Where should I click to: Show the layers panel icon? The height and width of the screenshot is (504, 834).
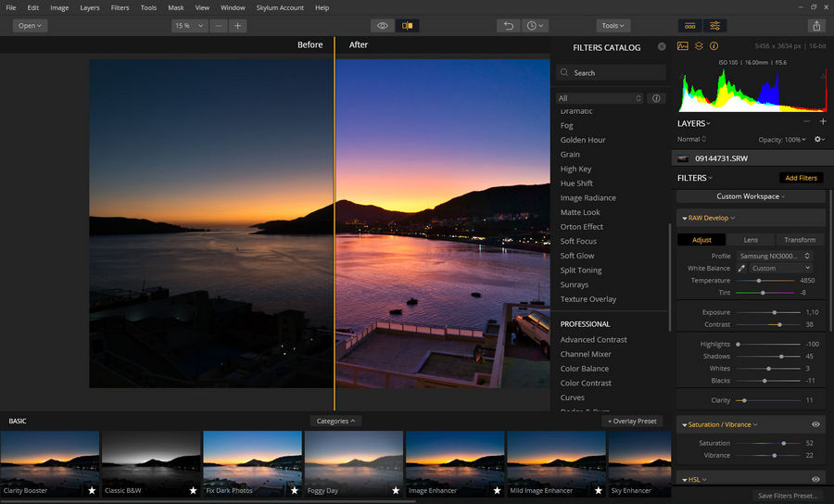pyautogui.click(x=699, y=46)
